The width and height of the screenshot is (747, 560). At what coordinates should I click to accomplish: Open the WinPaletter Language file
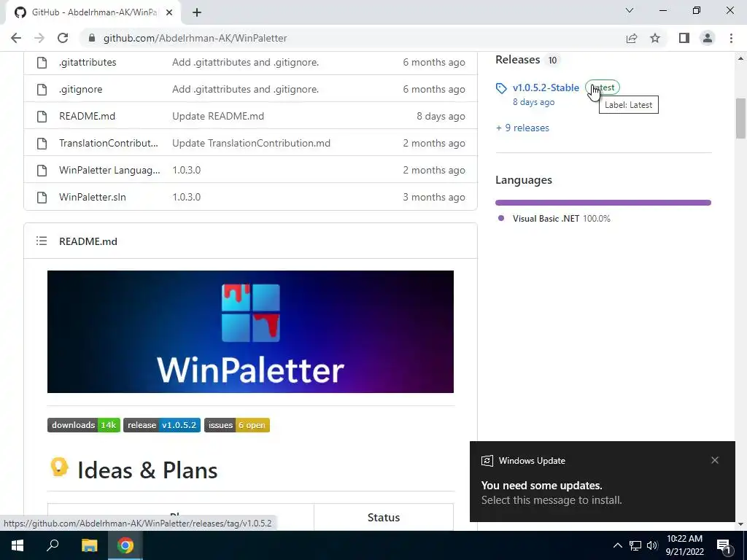(109, 171)
